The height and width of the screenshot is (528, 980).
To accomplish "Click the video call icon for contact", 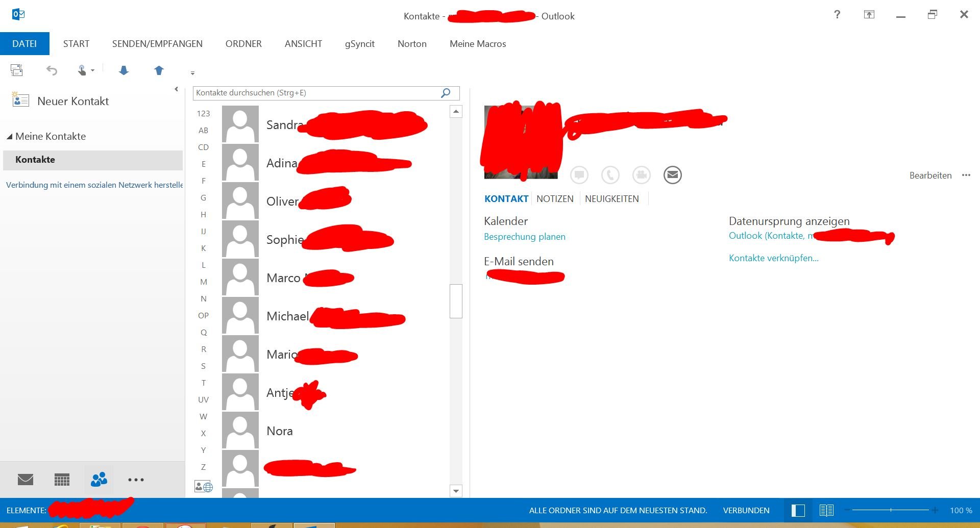I will [642, 175].
